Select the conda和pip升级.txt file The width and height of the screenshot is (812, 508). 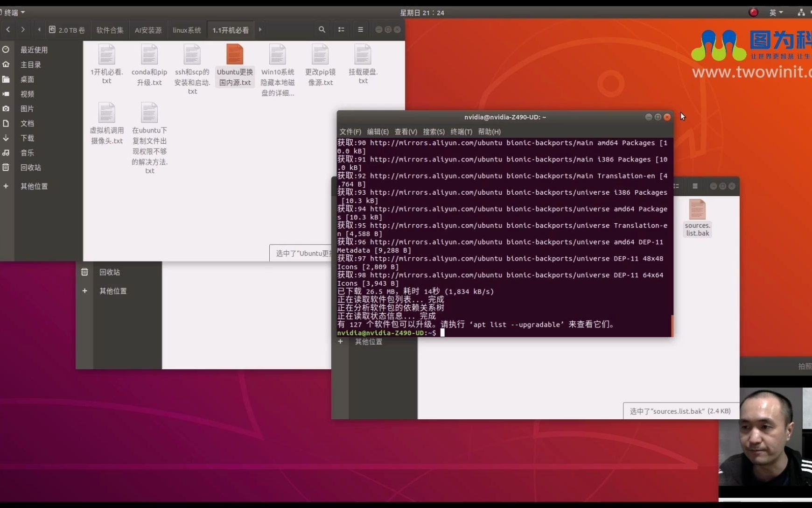point(149,65)
